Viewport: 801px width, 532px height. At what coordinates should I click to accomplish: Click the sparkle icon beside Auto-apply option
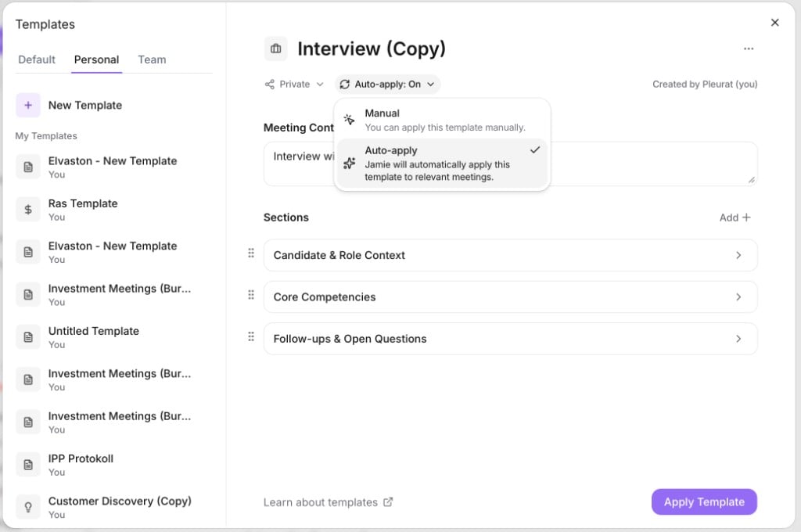(x=349, y=164)
